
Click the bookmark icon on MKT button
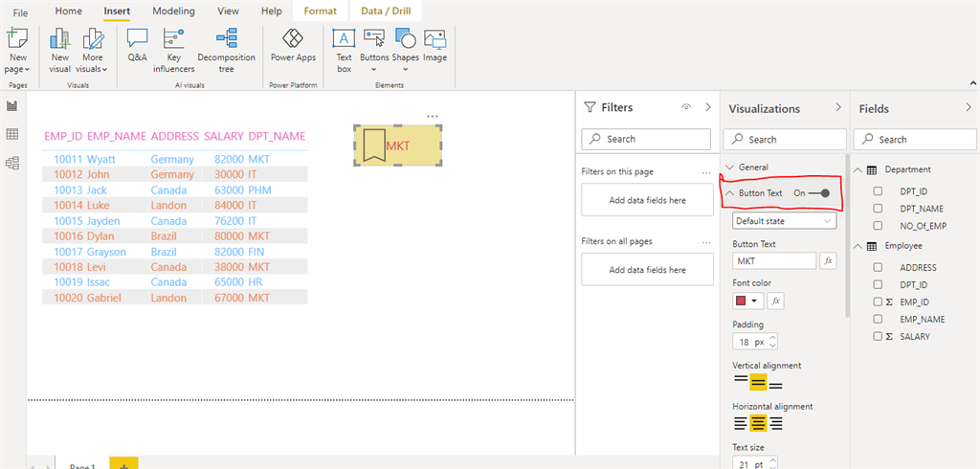[x=373, y=145]
